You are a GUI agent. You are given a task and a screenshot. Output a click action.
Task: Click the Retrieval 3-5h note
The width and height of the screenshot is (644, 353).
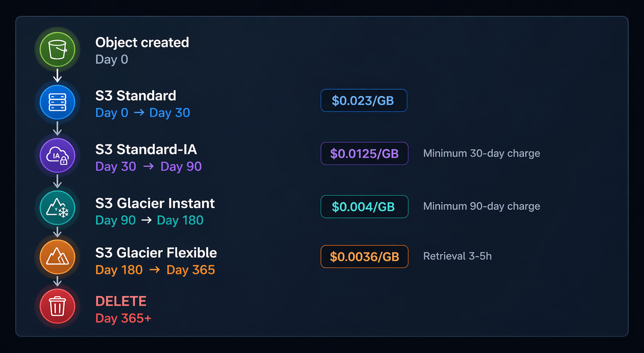pyautogui.click(x=457, y=256)
